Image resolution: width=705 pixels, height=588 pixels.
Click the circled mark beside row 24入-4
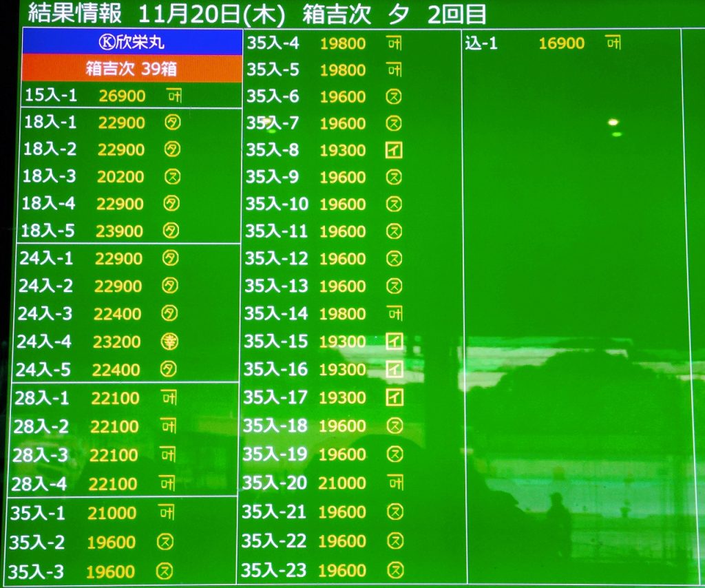pyautogui.click(x=169, y=342)
